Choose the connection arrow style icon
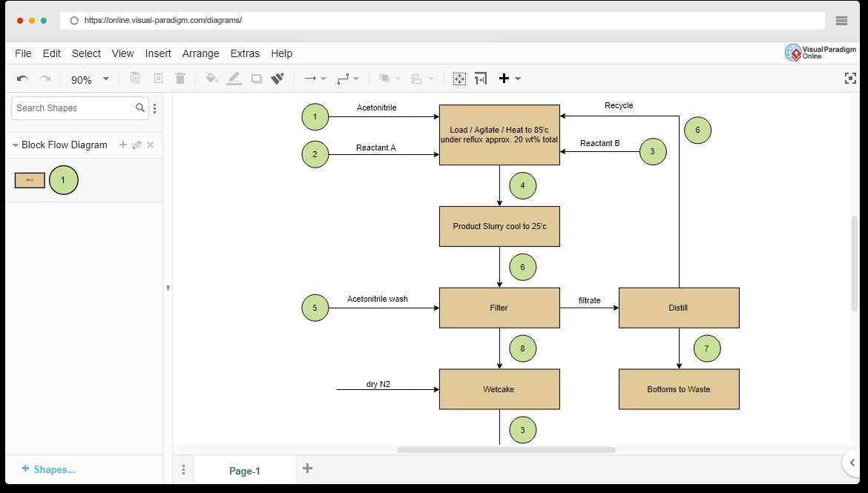Viewport: 868px width, 493px height. click(310, 79)
